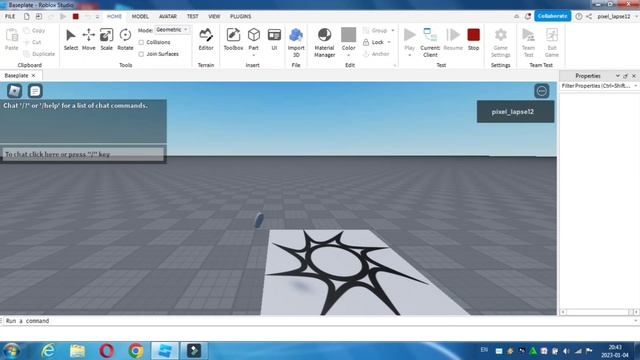Open Internet Explorer from taskbar
Screen dimensions: 640x360
pyautogui.click(x=48, y=351)
